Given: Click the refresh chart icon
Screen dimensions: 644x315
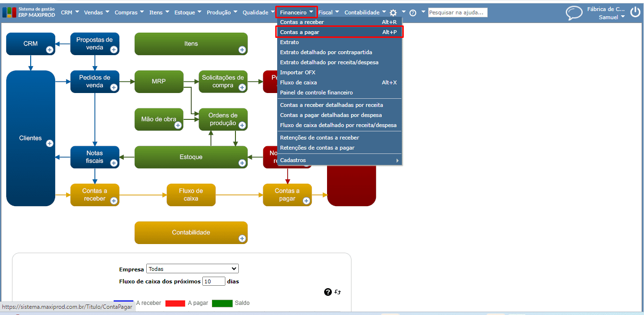Looking at the screenshot, I should point(338,292).
